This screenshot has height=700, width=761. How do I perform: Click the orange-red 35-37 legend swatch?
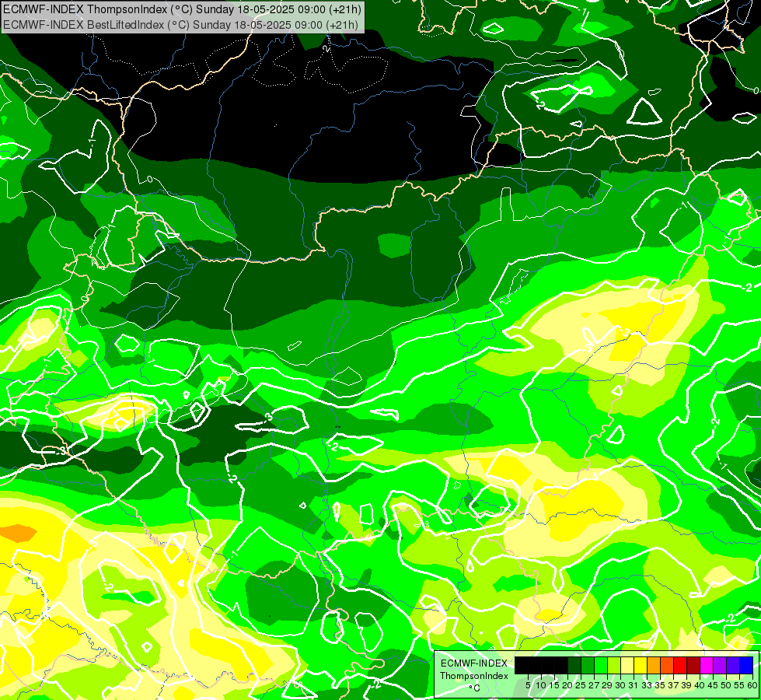click(666, 665)
